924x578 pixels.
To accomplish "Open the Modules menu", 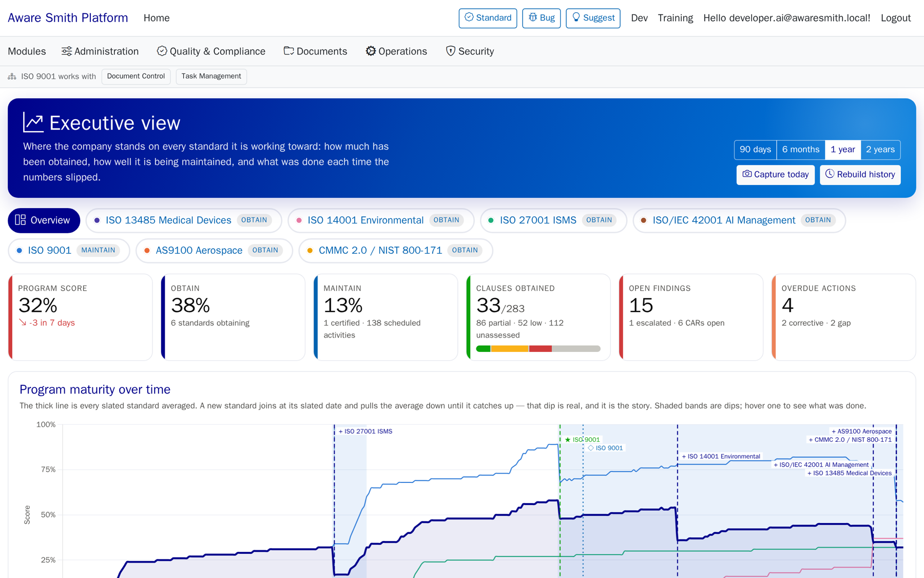I will (x=27, y=51).
